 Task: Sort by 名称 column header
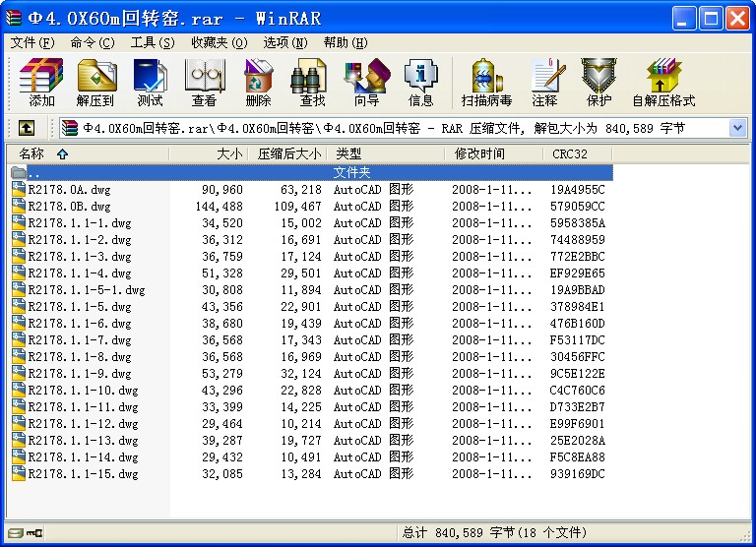coord(88,153)
